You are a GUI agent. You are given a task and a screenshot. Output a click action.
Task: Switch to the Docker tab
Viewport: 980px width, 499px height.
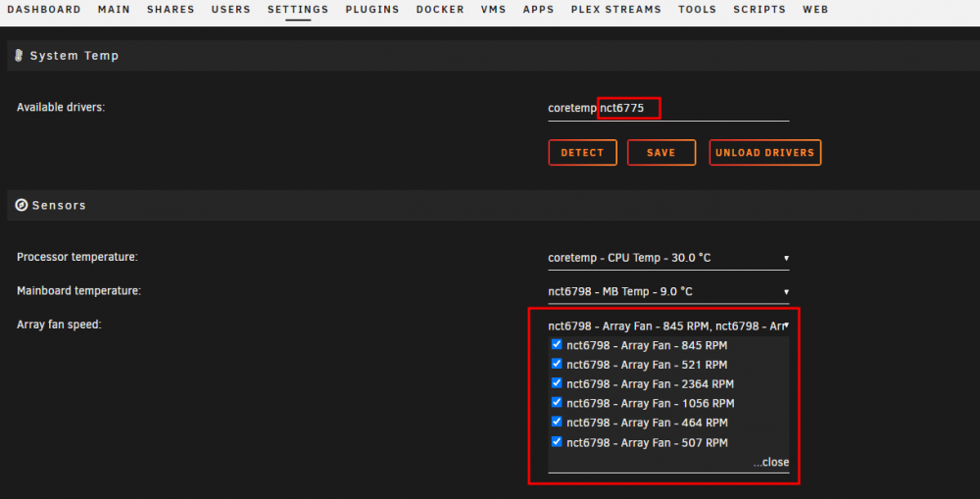(440, 10)
